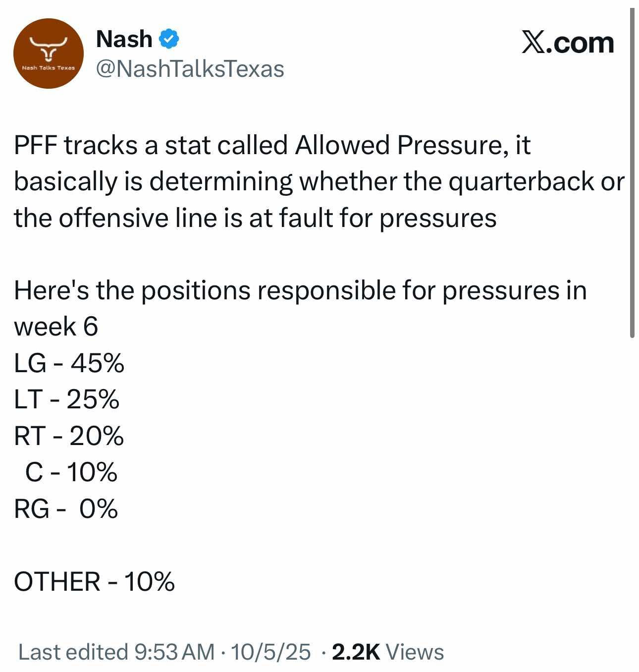Select the C - 10% line
This screenshot has width=639, height=672.
[x=71, y=472]
